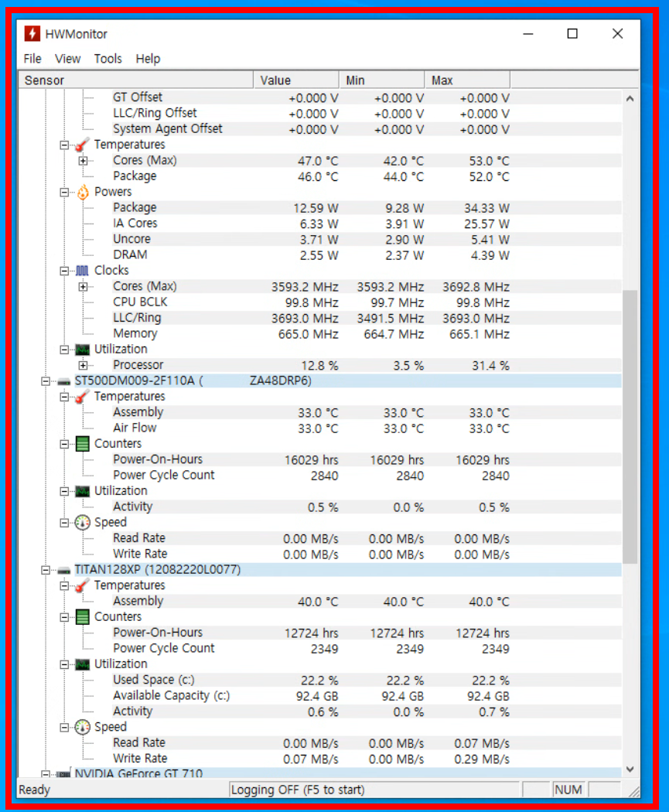669x812 pixels.
Task: Click the 12.59 W Package value
Action: pyautogui.click(x=316, y=208)
